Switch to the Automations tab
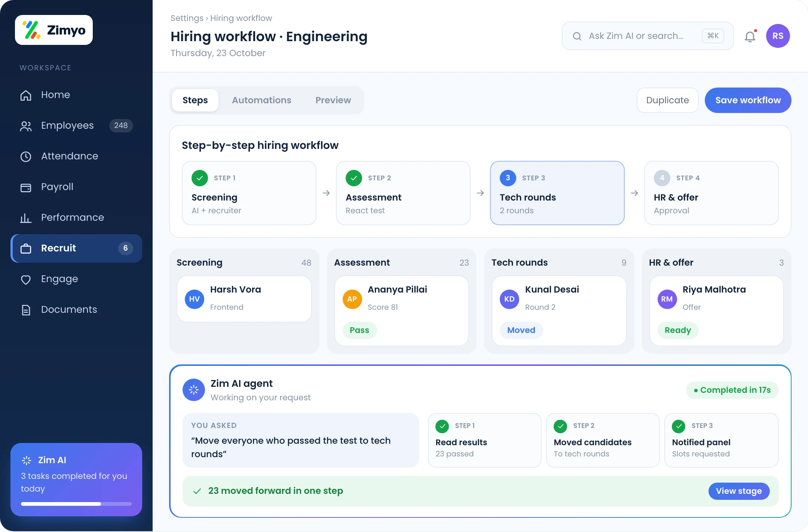Screen dimensions: 808x532 click(x=261, y=100)
